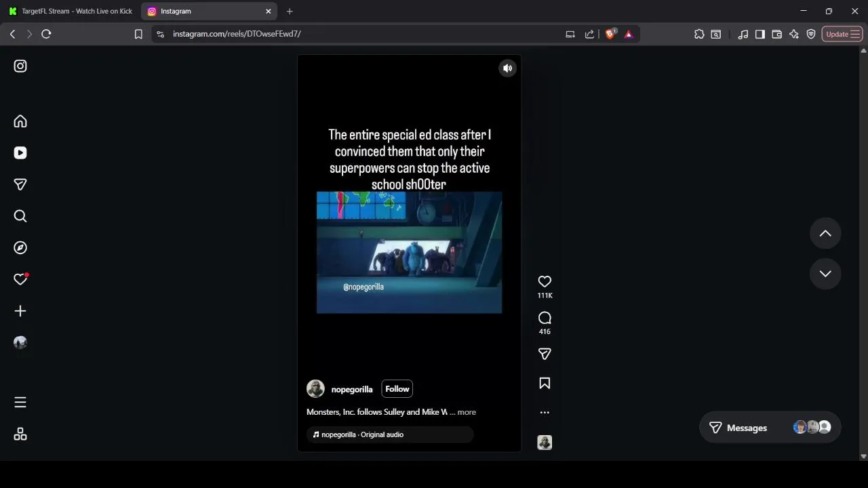The image size is (868, 488).
Task: Open Brave Wallet icon
Action: [777, 34]
